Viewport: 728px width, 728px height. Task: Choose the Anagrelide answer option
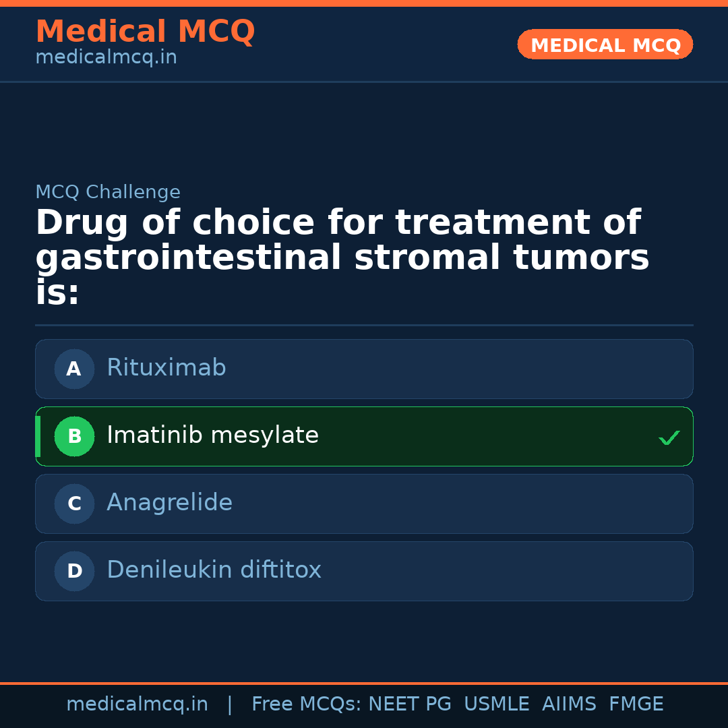click(364, 504)
